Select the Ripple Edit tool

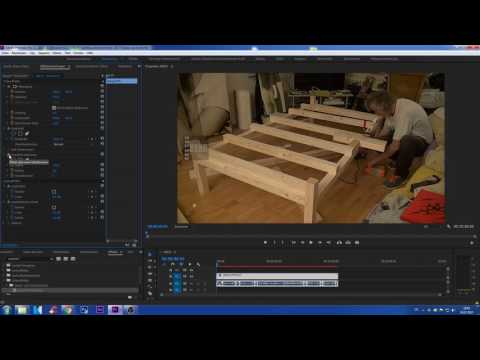pyautogui.click(x=150, y=267)
